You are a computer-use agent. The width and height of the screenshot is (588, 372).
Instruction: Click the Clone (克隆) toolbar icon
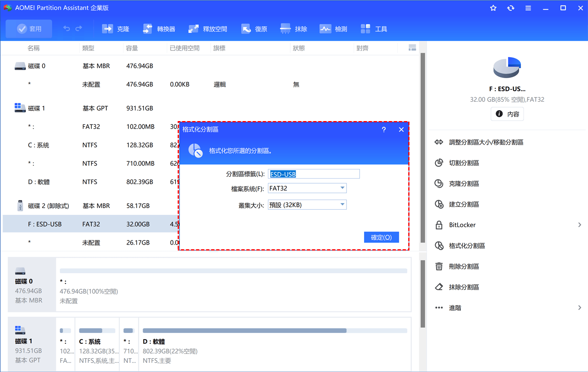[108, 29]
